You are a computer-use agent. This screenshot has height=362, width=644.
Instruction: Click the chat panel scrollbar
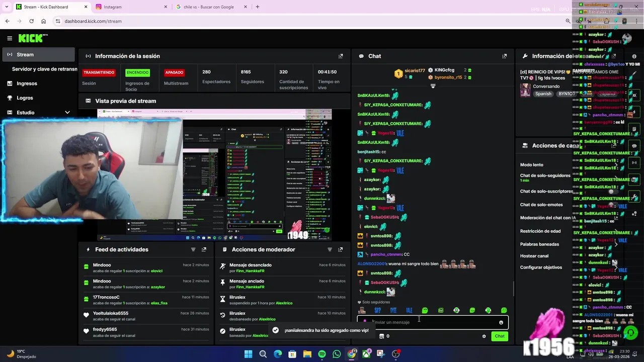point(513,289)
